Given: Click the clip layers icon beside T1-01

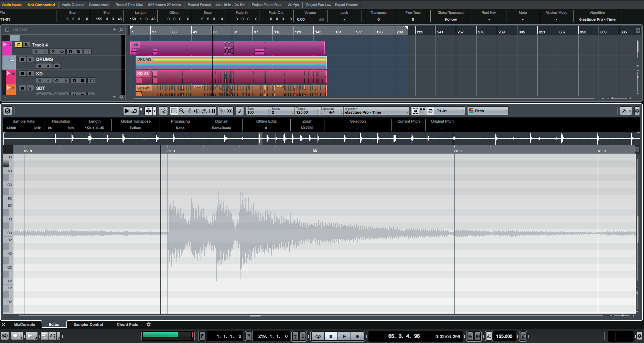Looking at the screenshot, I should (430, 111).
